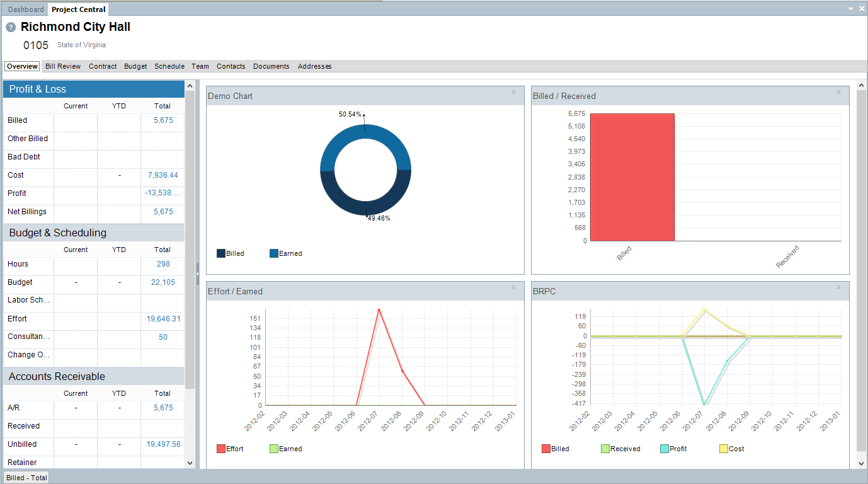
Task: Select the Accounts Receivable section header
Action: click(94, 376)
